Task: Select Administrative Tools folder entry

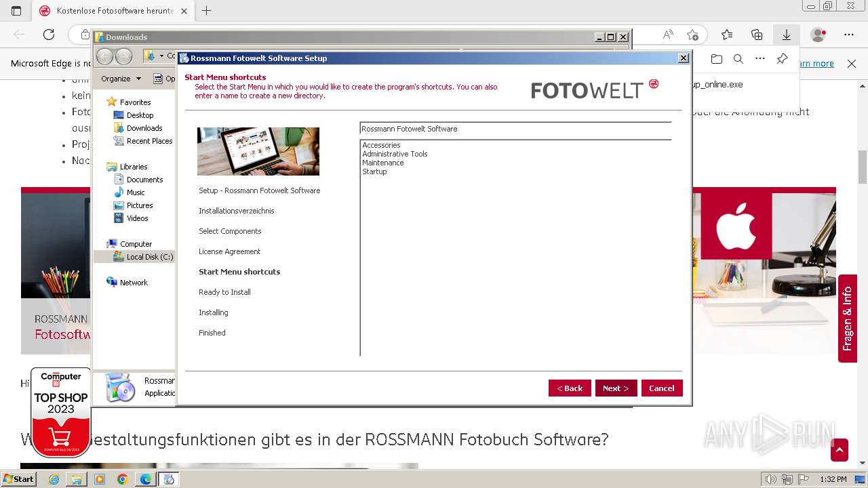Action: coord(395,154)
